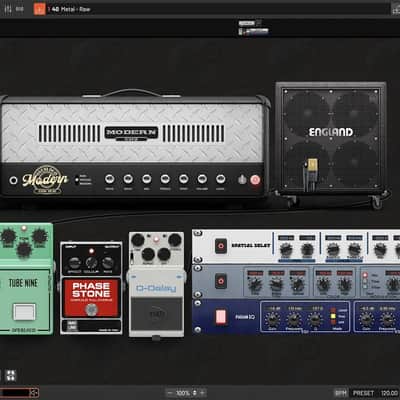Toggle the standby switch on the Modern amp
400x400 pixels.
(242, 180)
